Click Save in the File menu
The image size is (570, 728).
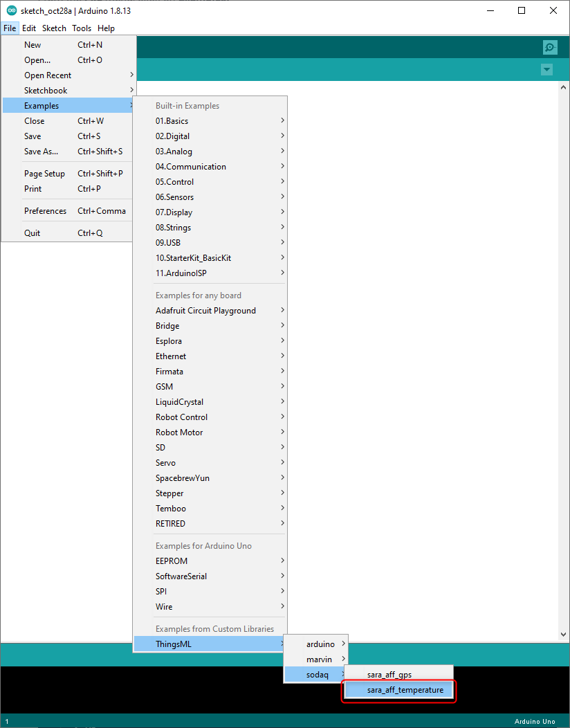[x=68, y=136]
